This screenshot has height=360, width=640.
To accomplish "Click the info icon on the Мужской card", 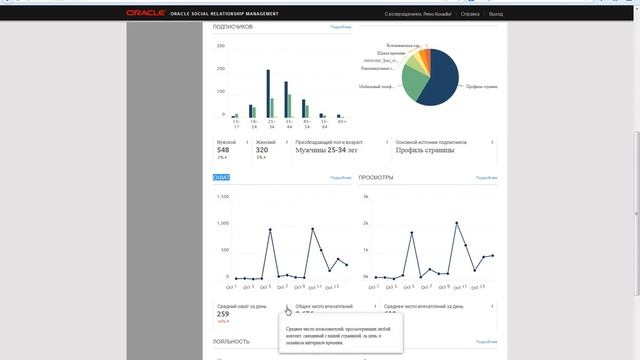I will [247, 142].
